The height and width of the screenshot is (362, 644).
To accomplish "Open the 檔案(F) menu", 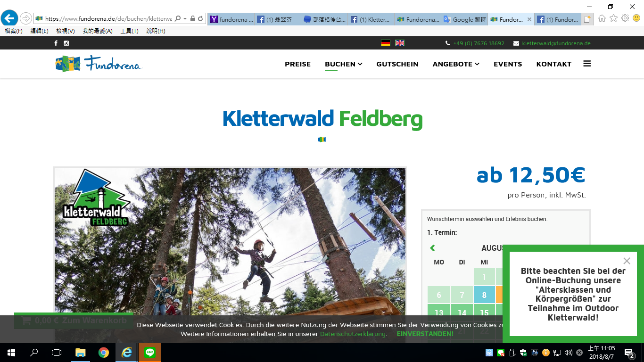I will click(14, 31).
